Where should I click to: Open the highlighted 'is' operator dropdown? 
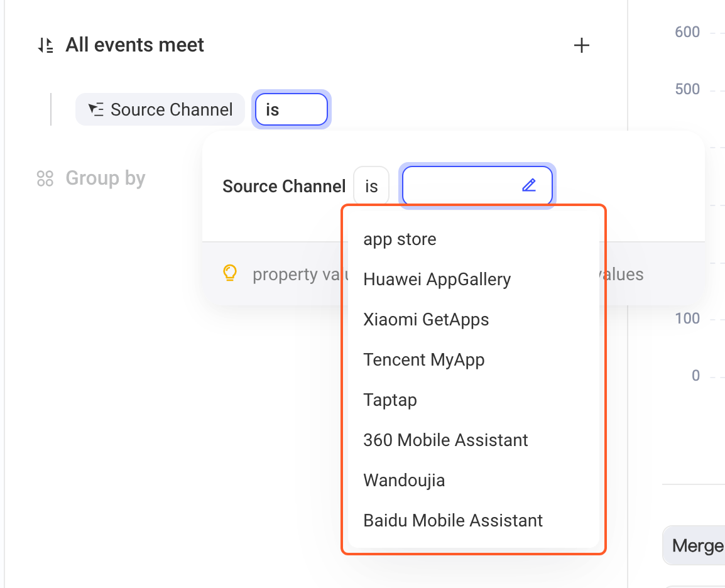coord(292,109)
